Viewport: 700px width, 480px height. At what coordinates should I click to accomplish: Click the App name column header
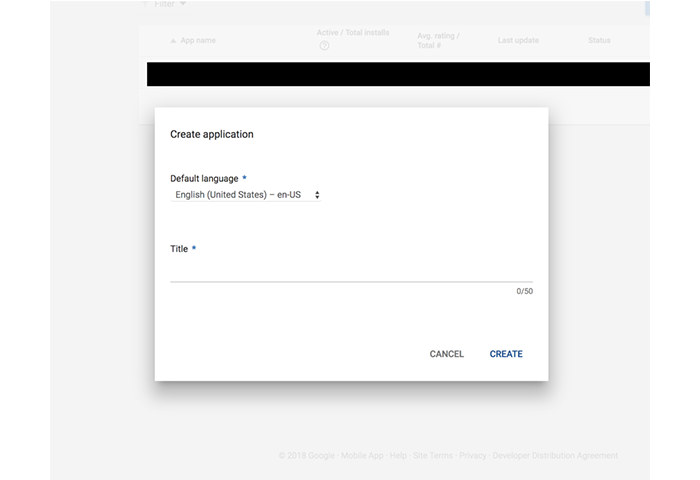(x=197, y=40)
